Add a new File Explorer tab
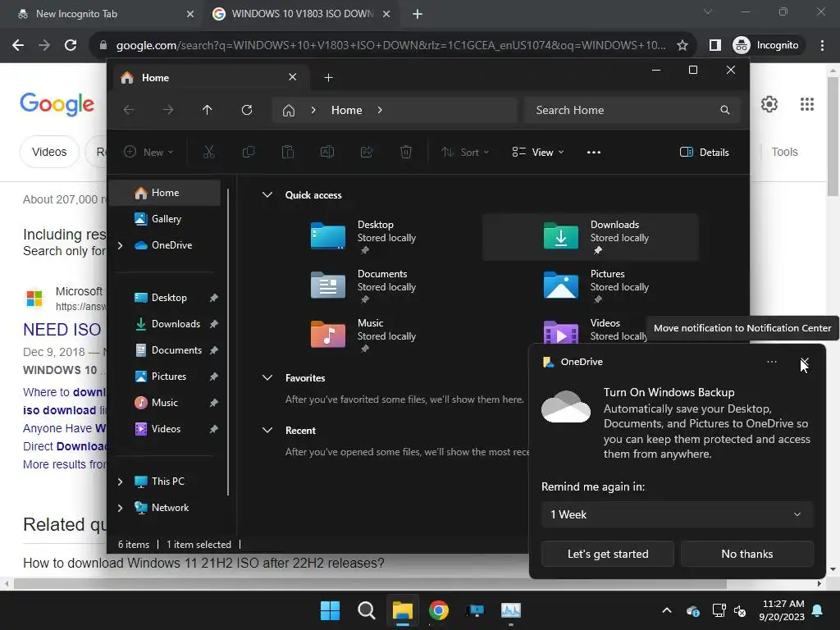 (x=328, y=78)
